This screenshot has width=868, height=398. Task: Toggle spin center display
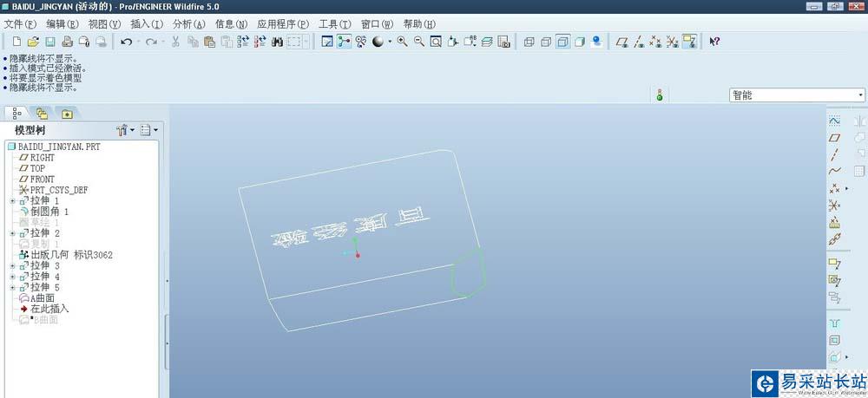click(x=344, y=42)
